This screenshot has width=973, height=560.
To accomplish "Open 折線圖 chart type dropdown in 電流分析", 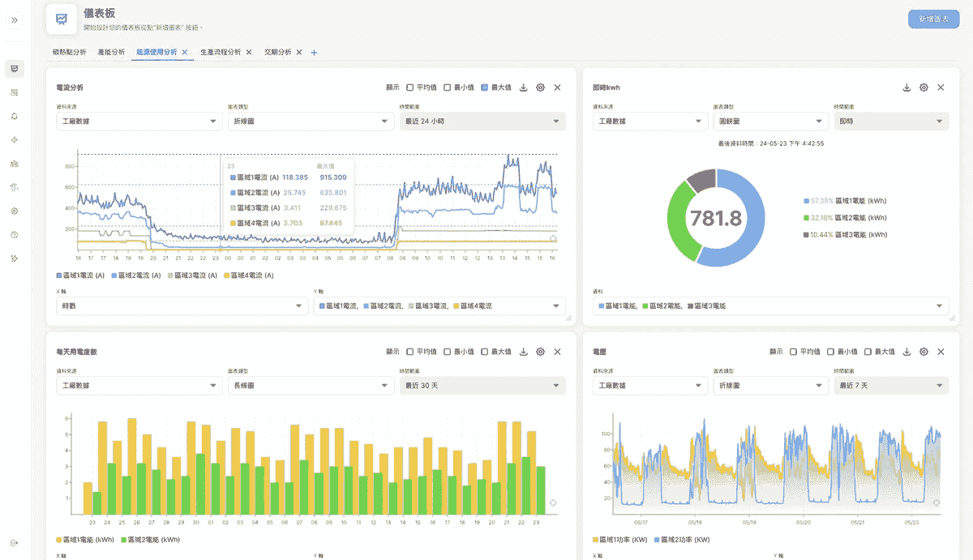I will 311,121.
